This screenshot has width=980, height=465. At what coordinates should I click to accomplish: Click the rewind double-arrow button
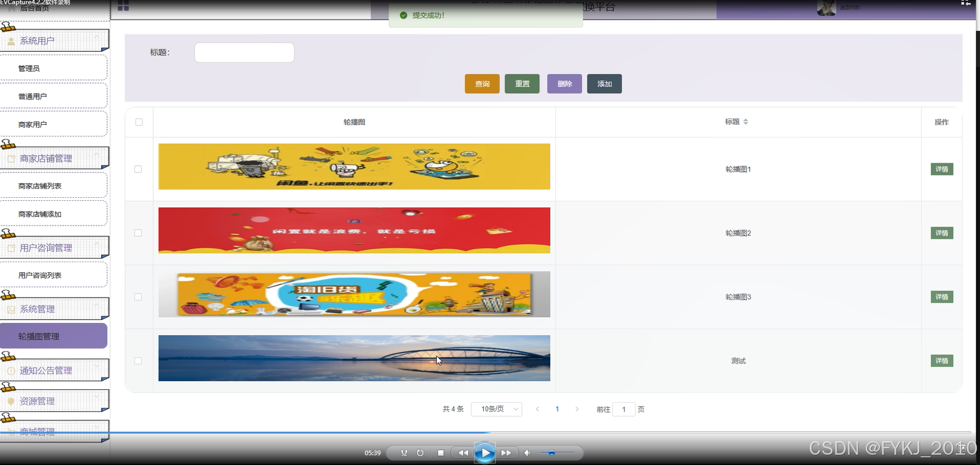[463, 453]
